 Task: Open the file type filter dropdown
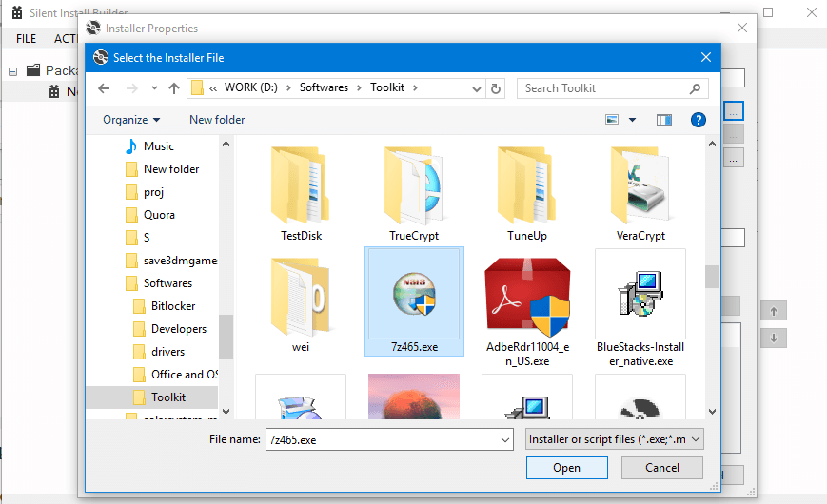click(x=615, y=439)
